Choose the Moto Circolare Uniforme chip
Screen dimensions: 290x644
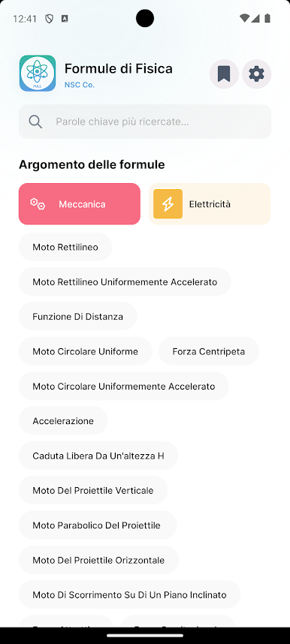tap(85, 351)
